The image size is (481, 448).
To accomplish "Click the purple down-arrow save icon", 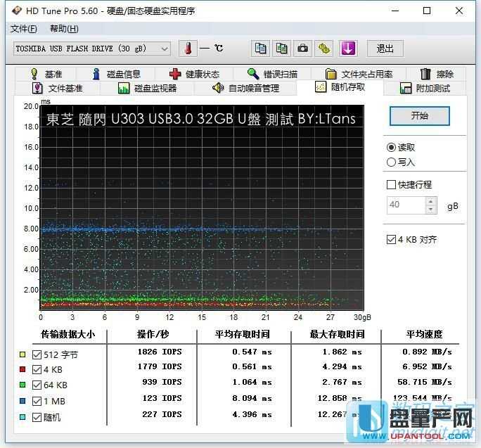I will [348, 49].
